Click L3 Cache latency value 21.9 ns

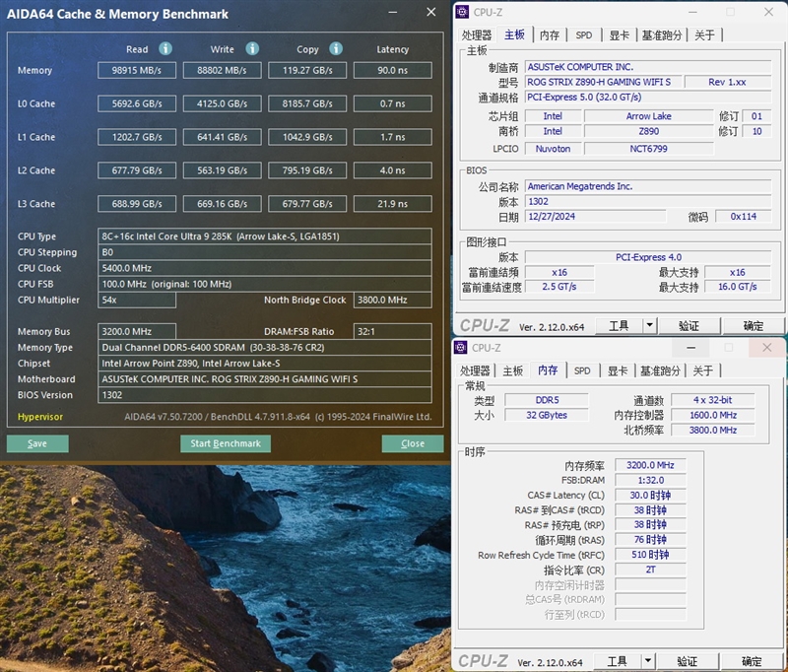[392, 204]
